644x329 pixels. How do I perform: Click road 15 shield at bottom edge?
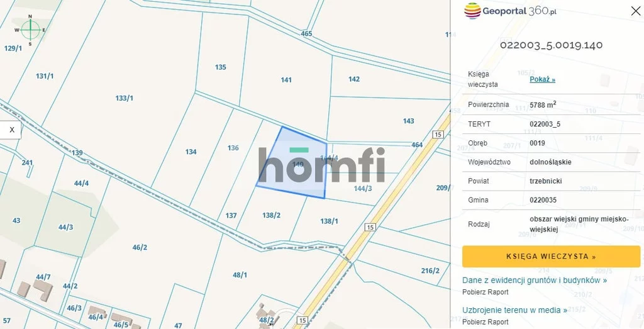(302, 320)
